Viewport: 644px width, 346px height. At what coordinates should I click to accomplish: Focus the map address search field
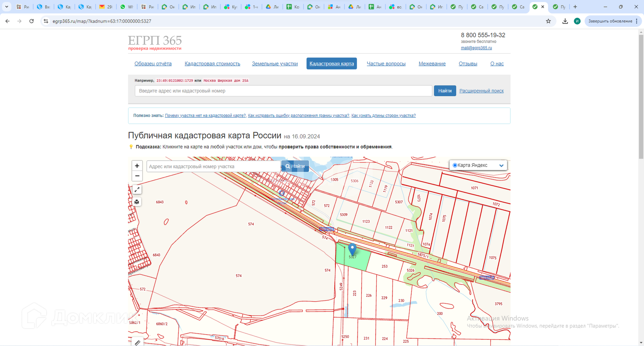click(213, 166)
